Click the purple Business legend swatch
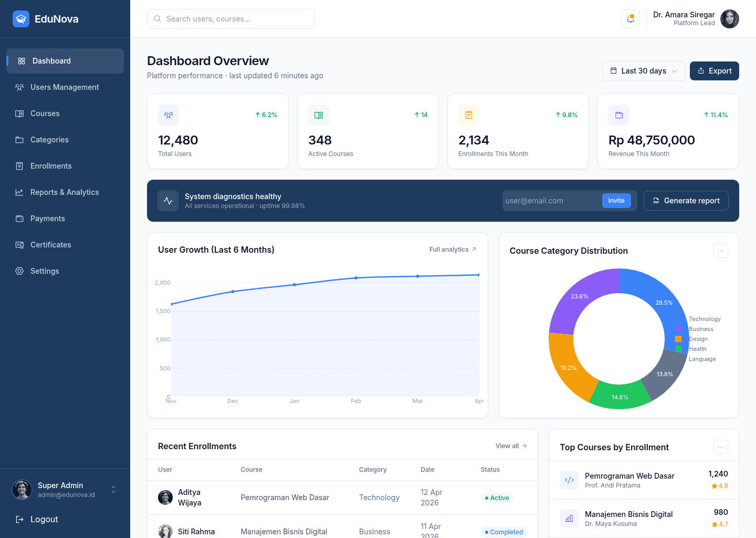756x538 pixels. click(x=678, y=329)
